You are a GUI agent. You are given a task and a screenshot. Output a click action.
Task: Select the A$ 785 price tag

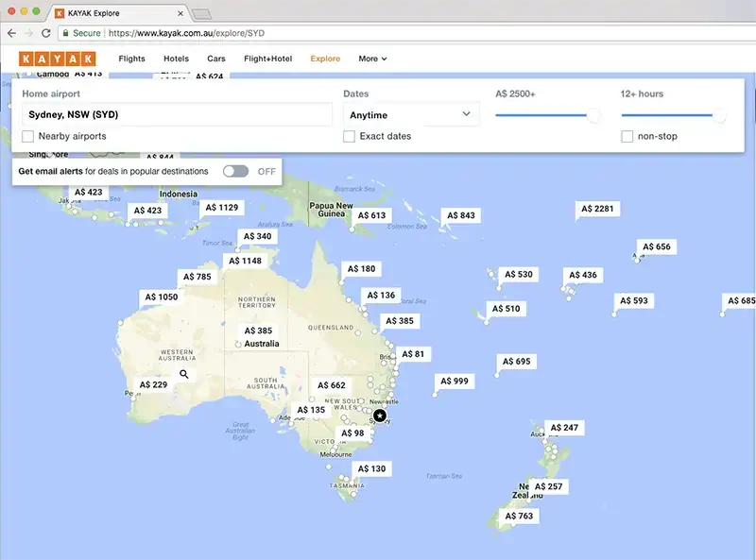point(197,277)
